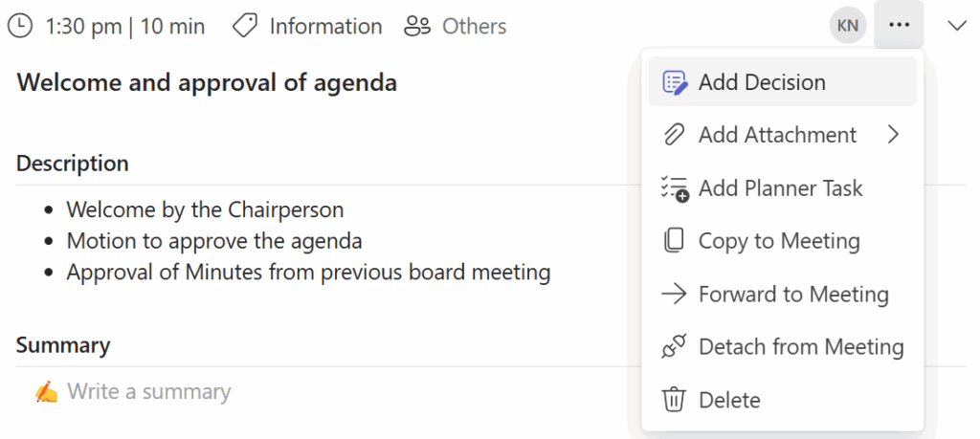Click the Others people icon

tap(417, 26)
